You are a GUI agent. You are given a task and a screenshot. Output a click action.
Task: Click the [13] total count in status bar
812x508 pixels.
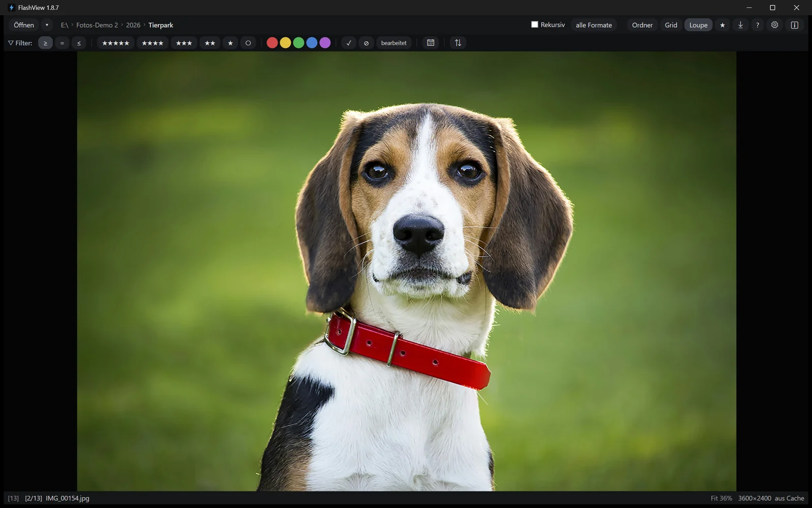point(13,498)
